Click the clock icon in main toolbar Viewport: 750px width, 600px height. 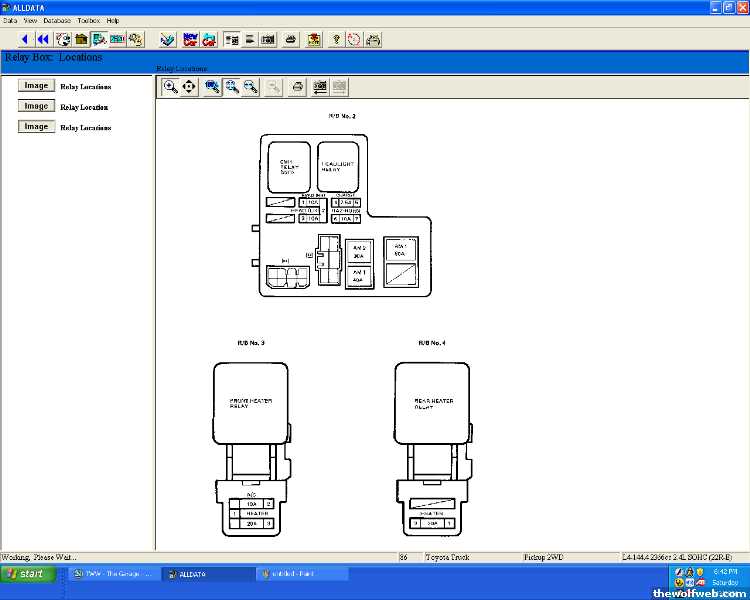point(354,39)
